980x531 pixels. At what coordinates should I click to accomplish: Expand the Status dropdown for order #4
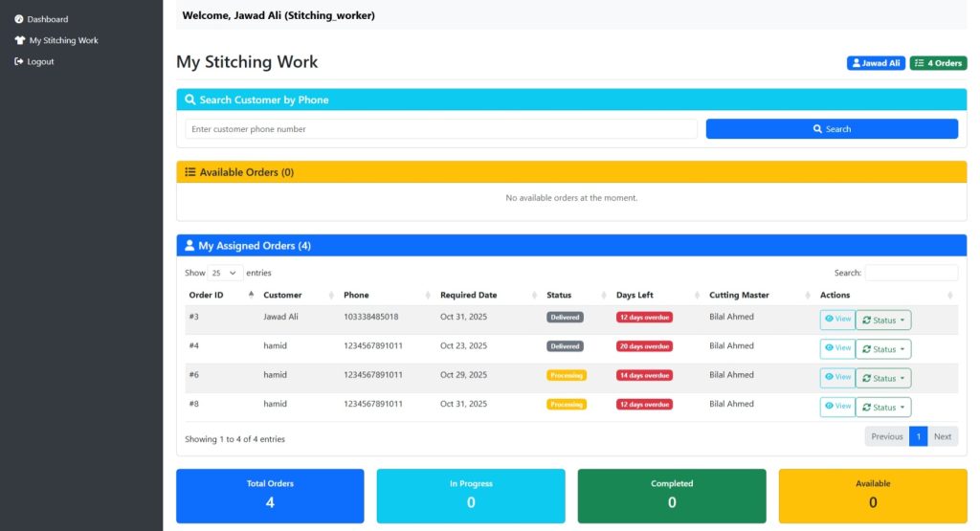click(x=883, y=349)
